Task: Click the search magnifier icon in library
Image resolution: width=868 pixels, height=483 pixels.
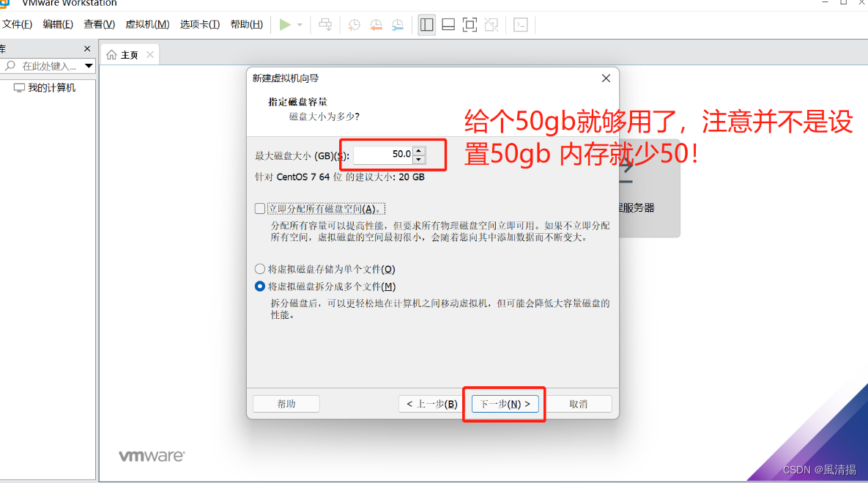Action: (x=10, y=66)
